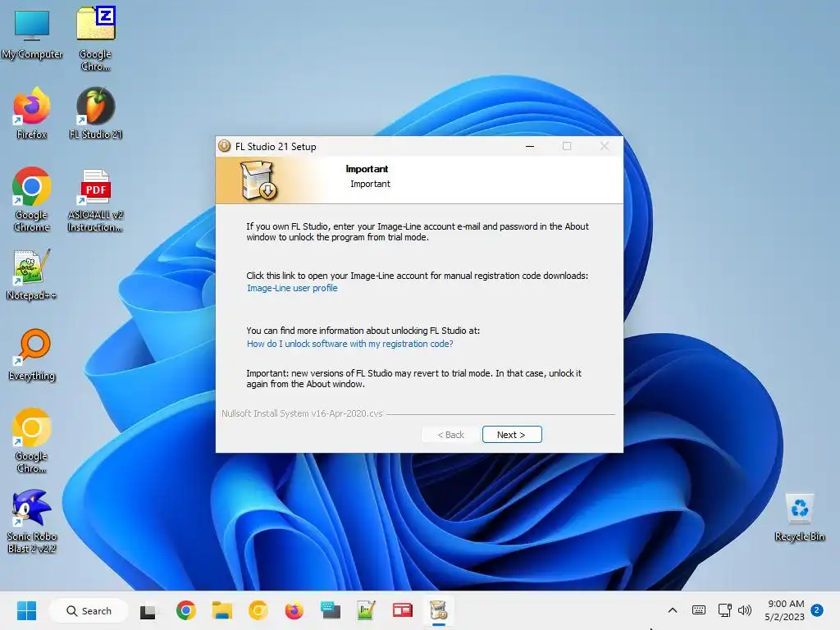The height and width of the screenshot is (630, 840).
Task: Click the FL Studio installer taskbar icon
Action: 439,610
